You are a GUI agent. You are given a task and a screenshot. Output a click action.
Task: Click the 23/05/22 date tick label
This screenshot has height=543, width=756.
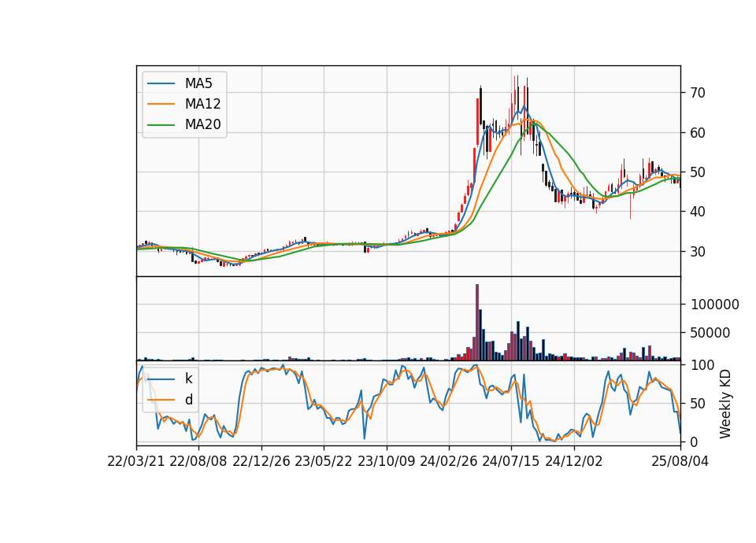click(x=324, y=462)
